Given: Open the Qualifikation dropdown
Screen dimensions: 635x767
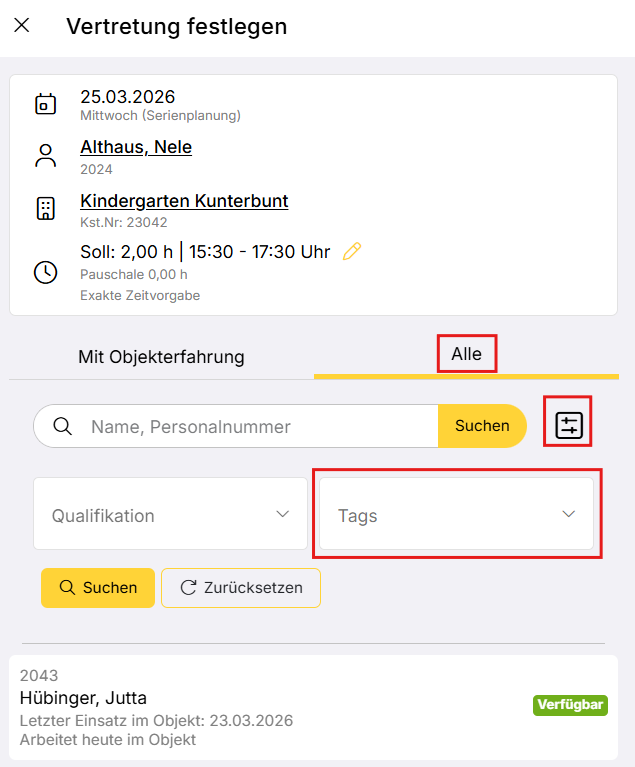Looking at the screenshot, I should pyautogui.click(x=170, y=514).
